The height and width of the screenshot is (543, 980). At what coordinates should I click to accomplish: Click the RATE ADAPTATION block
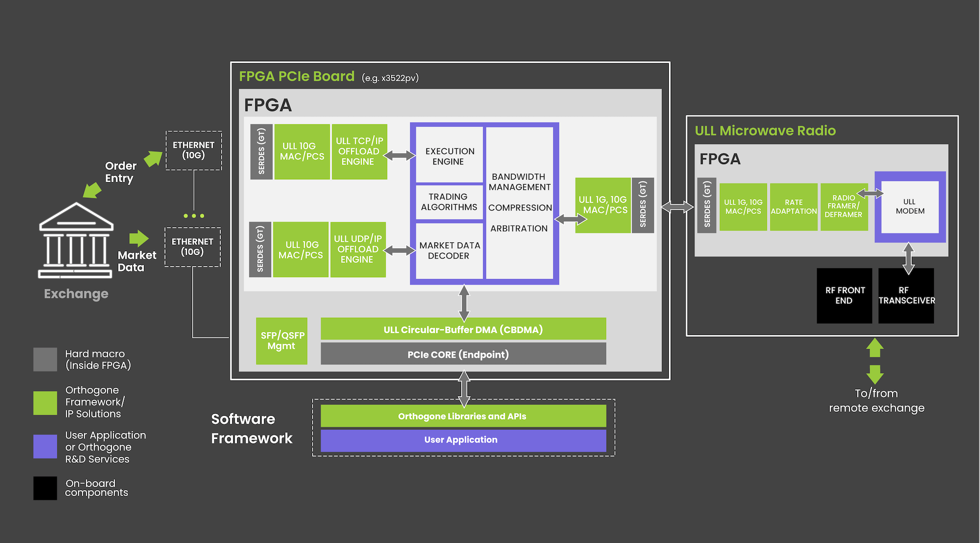(x=794, y=207)
